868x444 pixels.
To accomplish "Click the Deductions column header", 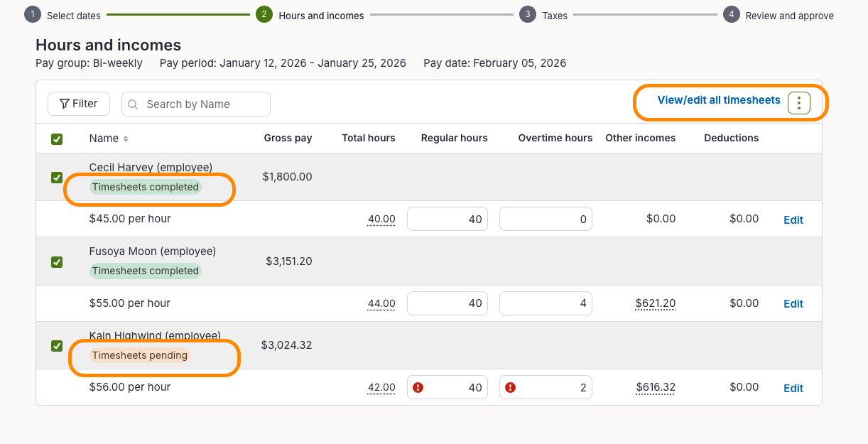I will [x=732, y=139].
